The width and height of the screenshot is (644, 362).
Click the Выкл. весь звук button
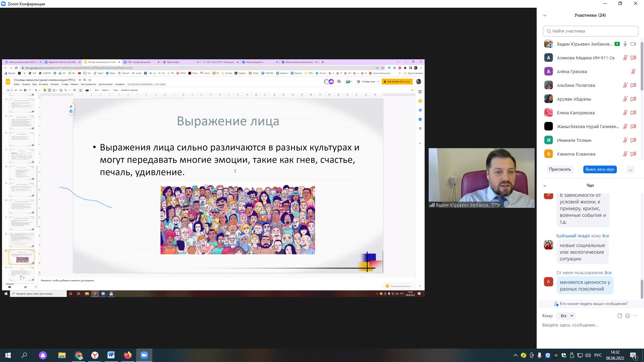[x=600, y=170]
